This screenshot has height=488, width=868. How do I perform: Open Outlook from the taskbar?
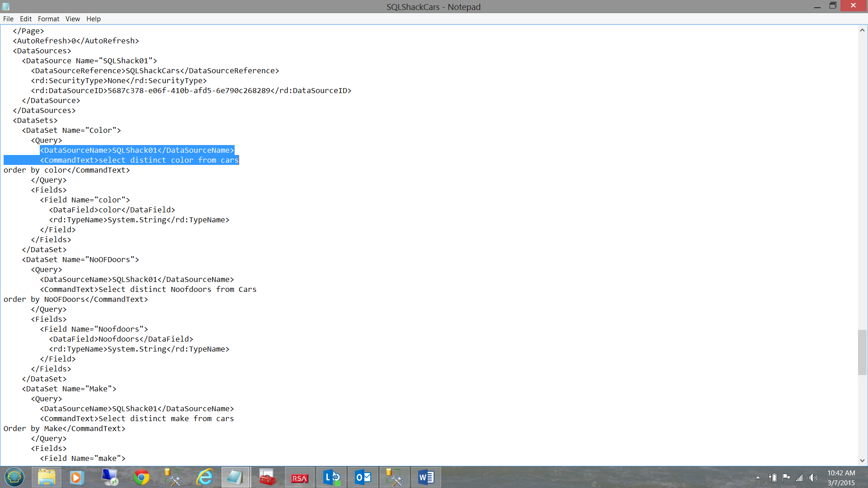tap(363, 477)
